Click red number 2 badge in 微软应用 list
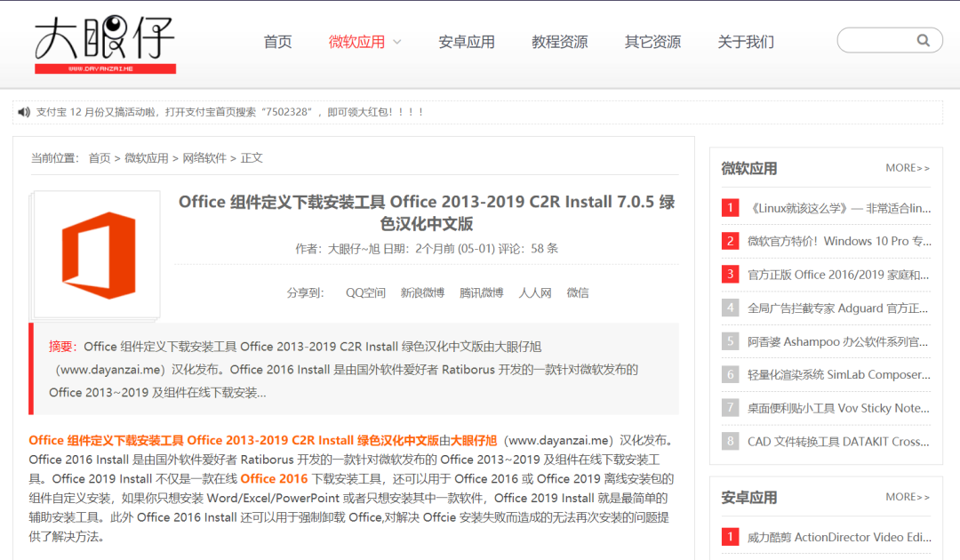Screen dimensions: 960x560 pos(730,241)
